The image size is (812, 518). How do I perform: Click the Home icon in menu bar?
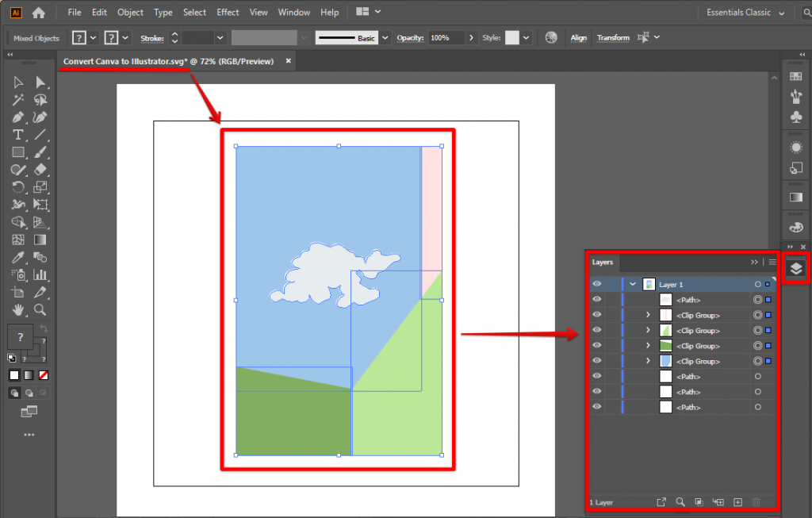coord(38,12)
